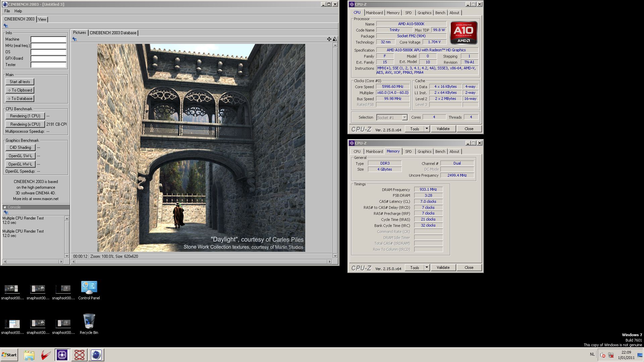Select the Recycle Bin desktop icon
The image size is (644, 362).
(89, 324)
